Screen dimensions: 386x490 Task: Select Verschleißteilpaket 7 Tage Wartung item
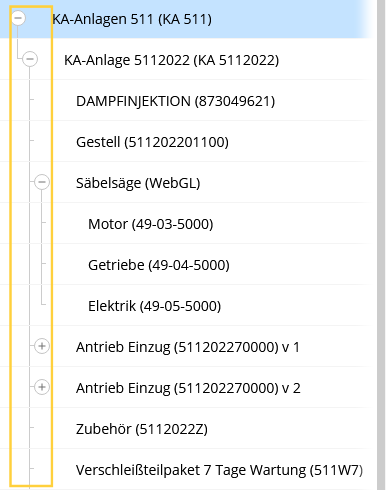pos(219,470)
